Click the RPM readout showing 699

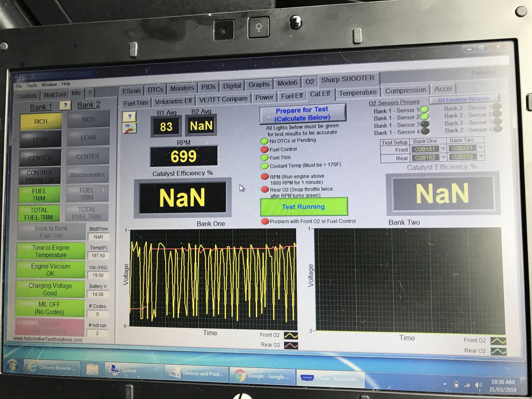point(184,156)
